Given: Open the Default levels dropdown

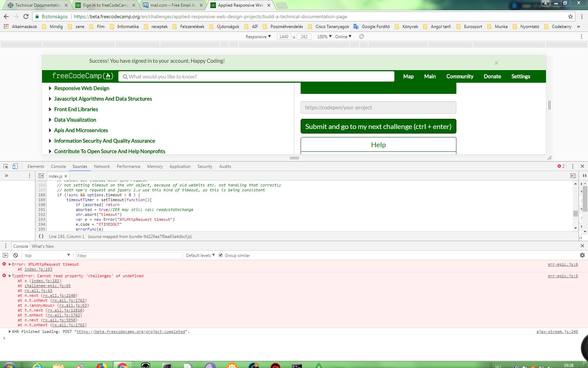Looking at the screenshot, I should (x=199, y=255).
